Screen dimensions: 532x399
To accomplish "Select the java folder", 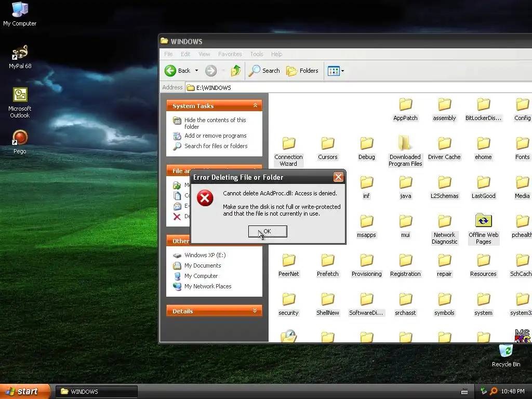I will pos(405,187).
